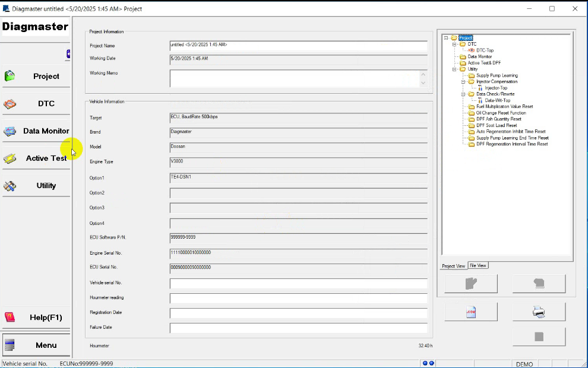Select DPF Soot Load Reset in tree
This screenshot has height=368, width=588.
coord(497,125)
